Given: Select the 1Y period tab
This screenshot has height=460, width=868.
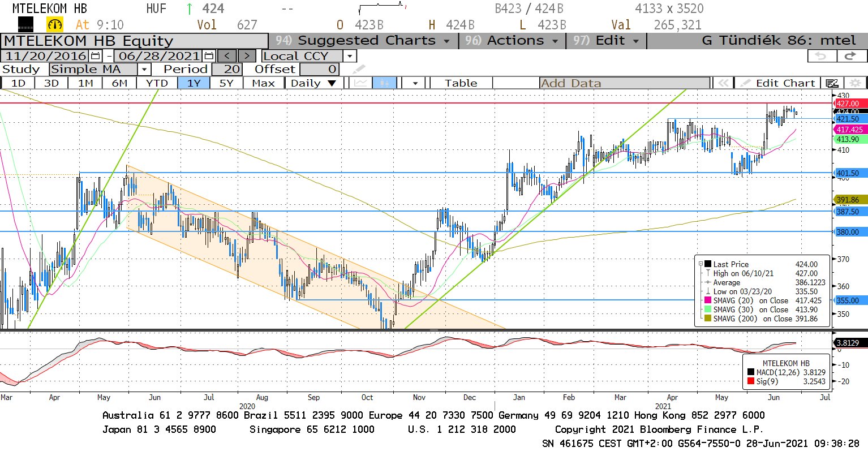Looking at the screenshot, I should 194,83.
